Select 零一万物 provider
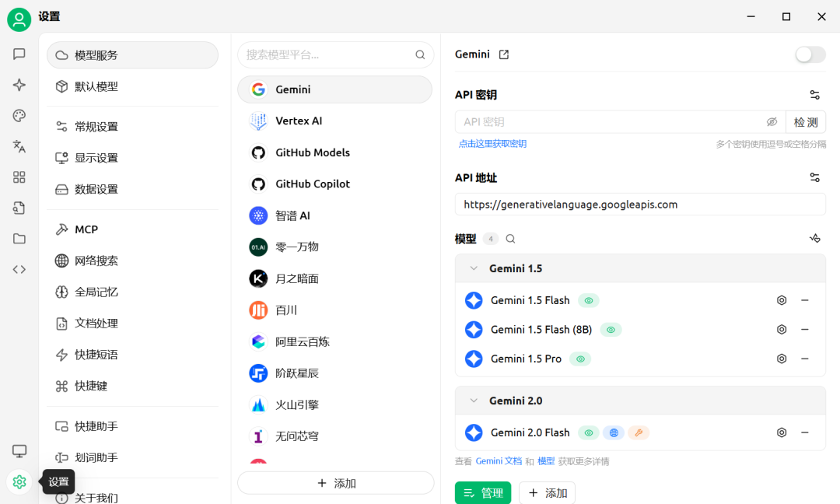This screenshot has width=840, height=504. tap(334, 247)
